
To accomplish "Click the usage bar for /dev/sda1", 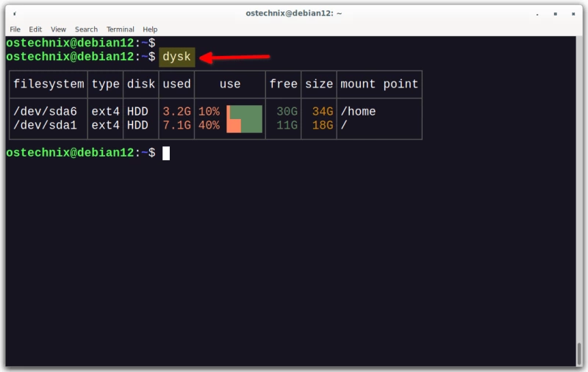I will [x=244, y=126].
